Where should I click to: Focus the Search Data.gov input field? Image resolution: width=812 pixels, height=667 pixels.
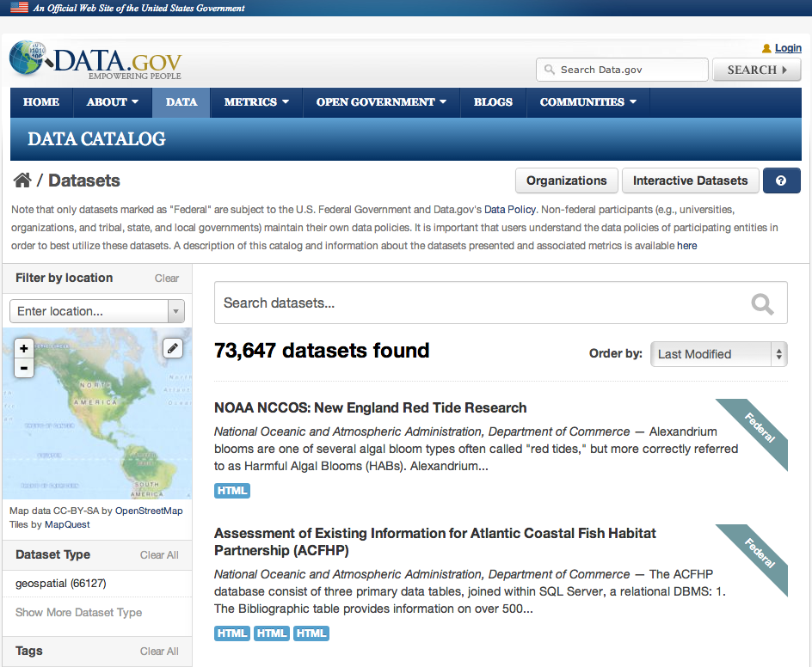tap(622, 70)
